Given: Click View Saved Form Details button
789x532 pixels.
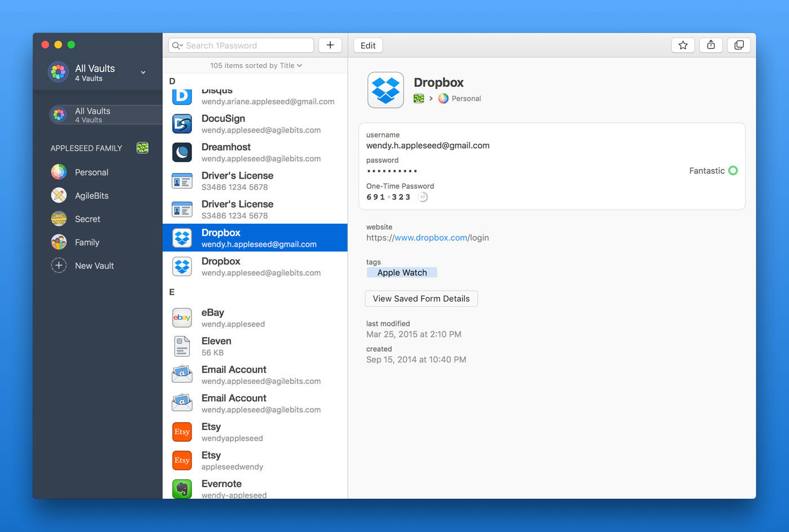Looking at the screenshot, I should tap(421, 299).
